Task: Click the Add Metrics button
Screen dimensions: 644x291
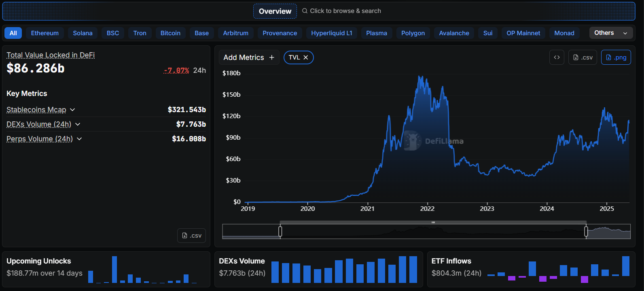Action: 249,57
